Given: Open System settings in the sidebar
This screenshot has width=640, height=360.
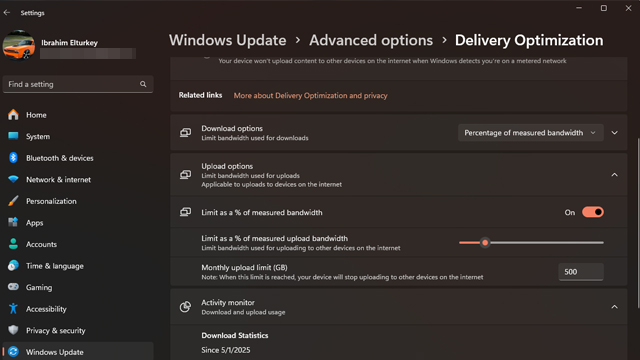Looking at the screenshot, I should pos(78,136).
